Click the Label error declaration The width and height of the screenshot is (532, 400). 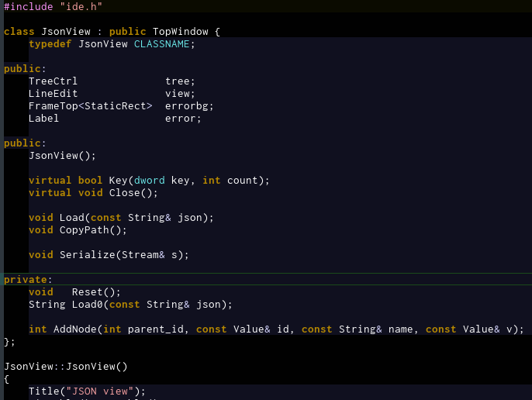[115, 119]
